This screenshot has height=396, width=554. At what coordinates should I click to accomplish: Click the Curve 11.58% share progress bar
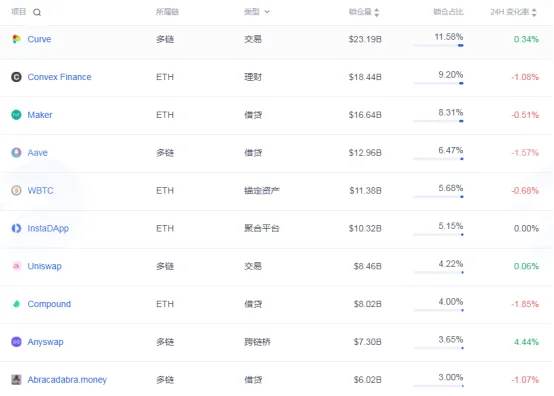click(438, 45)
